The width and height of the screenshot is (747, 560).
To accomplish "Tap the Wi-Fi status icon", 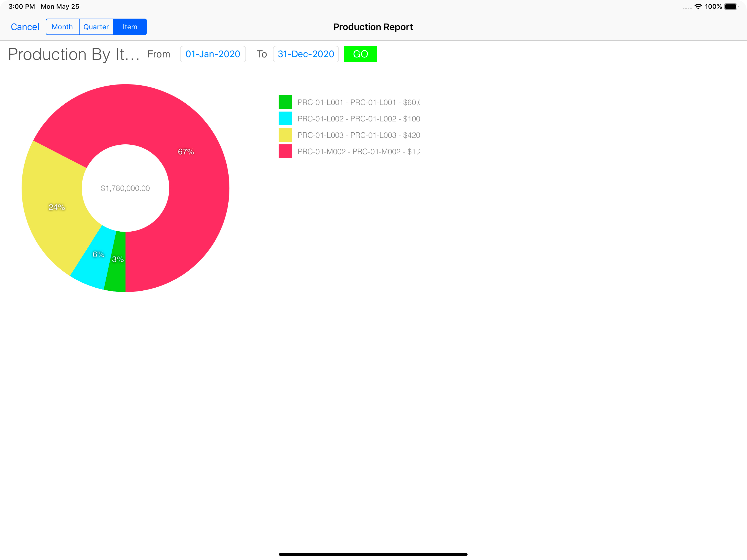I will point(698,6).
